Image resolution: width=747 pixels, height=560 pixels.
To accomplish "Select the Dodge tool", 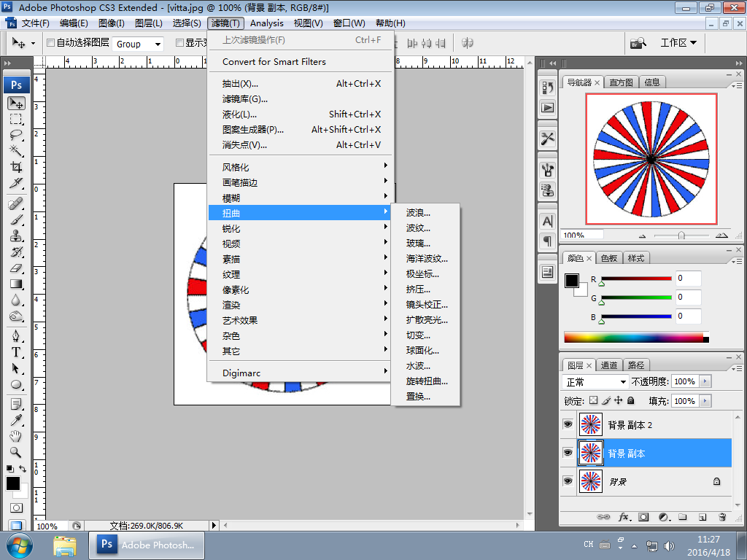I will (x=16, y=316).
